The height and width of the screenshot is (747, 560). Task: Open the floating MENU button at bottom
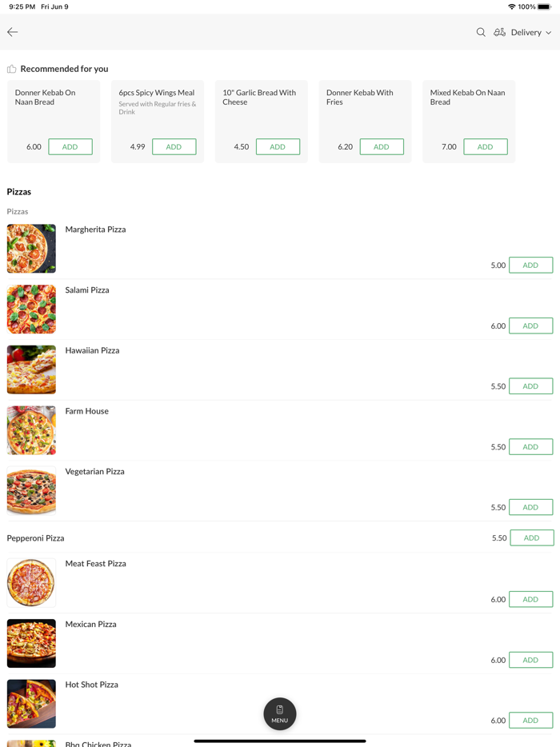[279, 713]
